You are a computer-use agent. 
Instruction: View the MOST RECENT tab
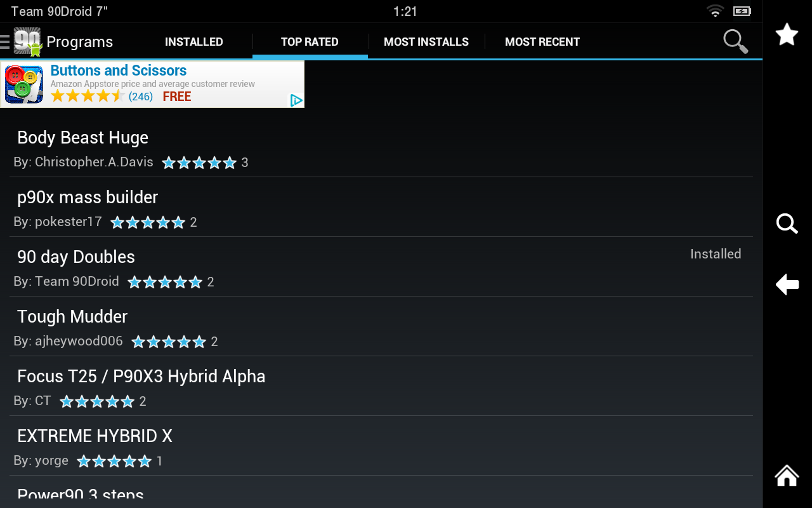click(542, 41)
